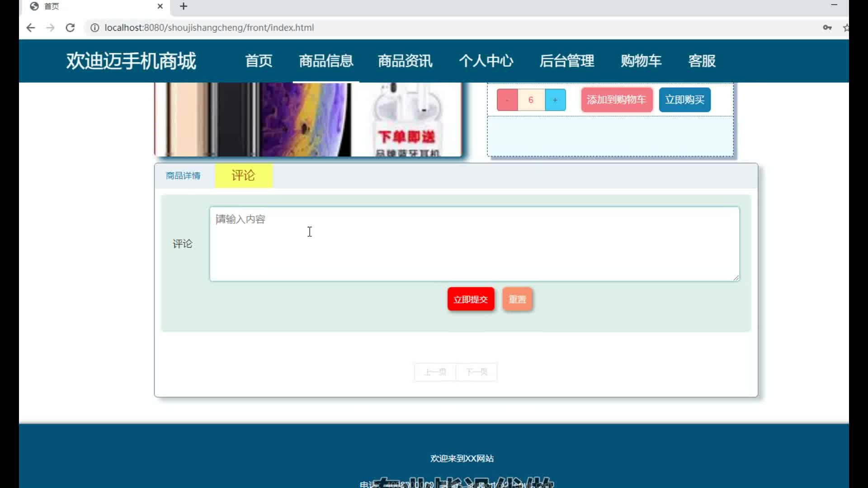Open 购物车 in navigation menu
This screenshot has width=868, height=488.
[641, 61]
